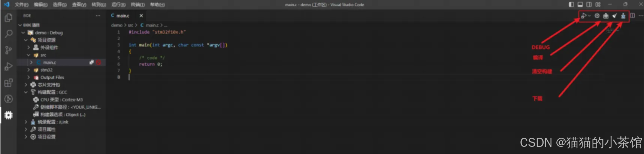Image resolution: width=644 pixels, height=154 pixels.
Task: Open Extensions view in activity bar
Action: click(x=8, y=83)
